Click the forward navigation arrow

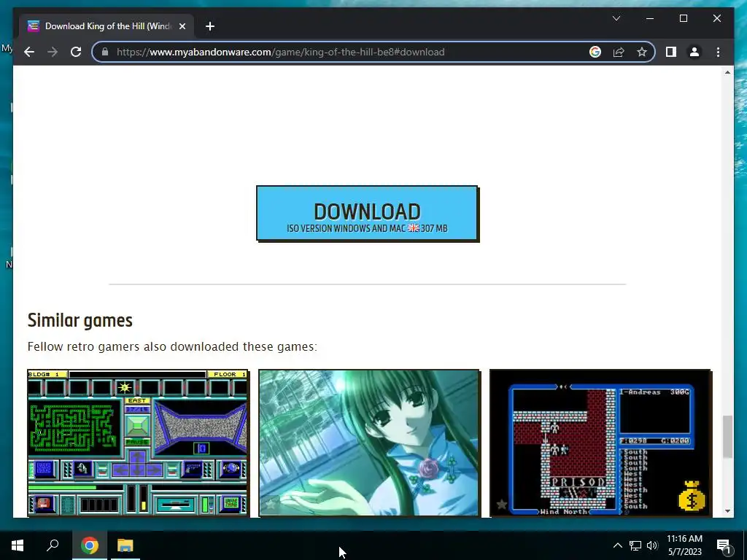point(53,52)
